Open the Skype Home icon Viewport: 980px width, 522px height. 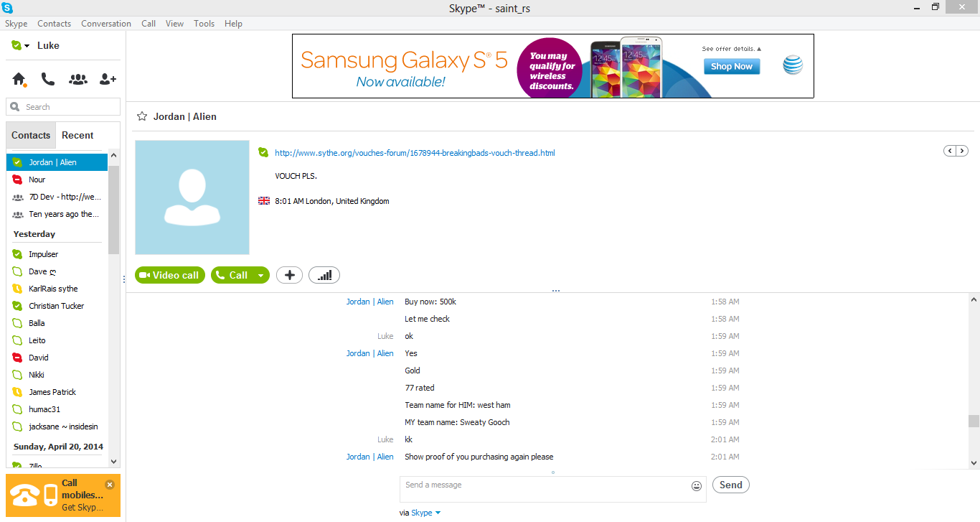pyautogui.click(x=19, y=79)
